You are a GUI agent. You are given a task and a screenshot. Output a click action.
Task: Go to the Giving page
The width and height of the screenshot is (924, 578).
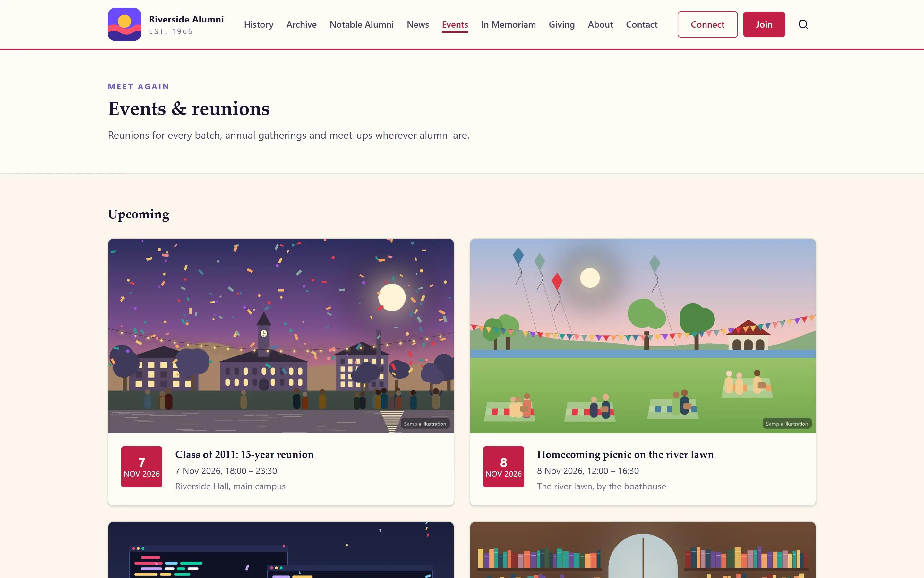[x=562, y=24]
